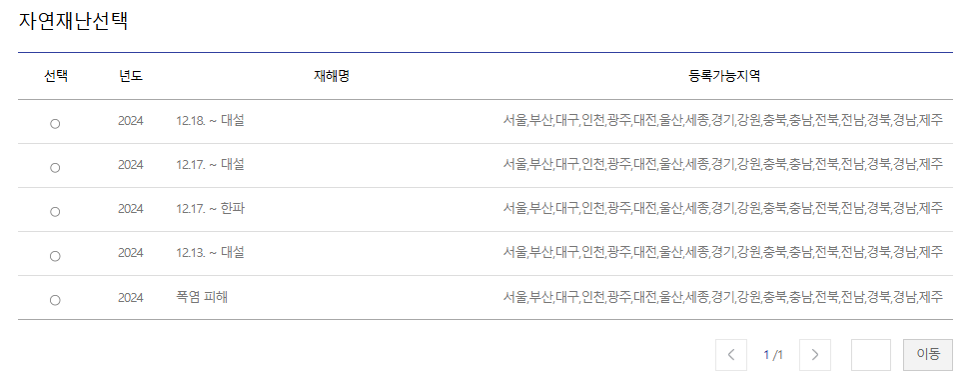980x384 pixels.
Task: Go to next page with right chevron
Action: [814, 355]
